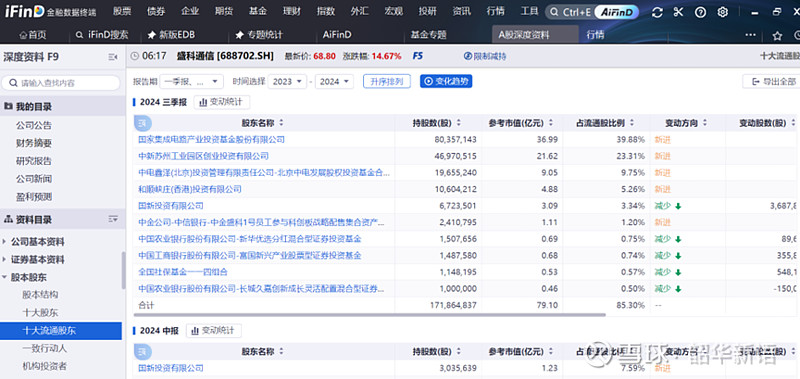Open 全国社保基金一一四组合 link
The image size is (800, 379).
click(183, 272)
